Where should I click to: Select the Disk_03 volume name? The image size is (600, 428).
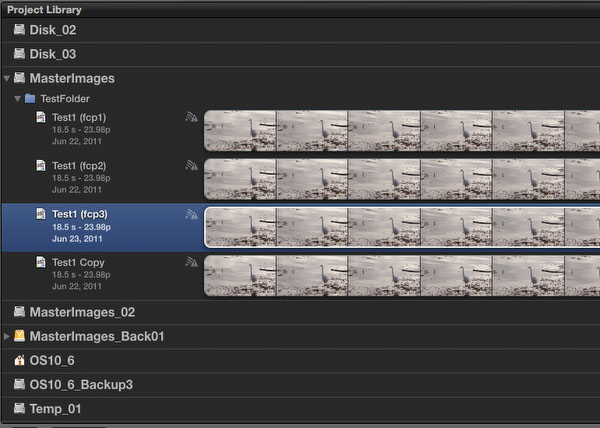(x=53, y=54)
